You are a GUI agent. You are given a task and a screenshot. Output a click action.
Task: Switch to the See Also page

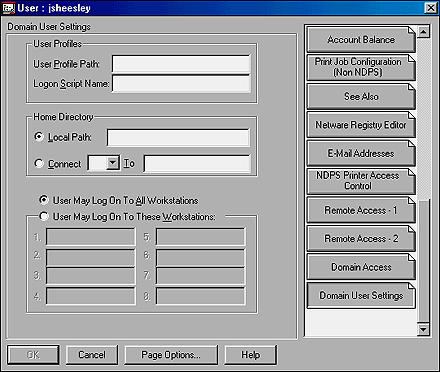tap(361, 96)
